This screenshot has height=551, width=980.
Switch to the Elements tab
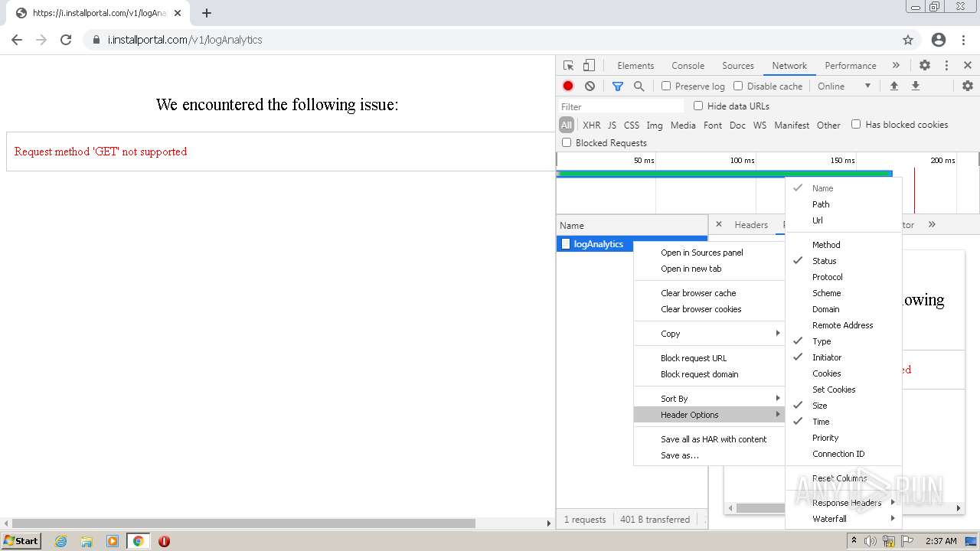pyautogui.click(x=635, y=66)
